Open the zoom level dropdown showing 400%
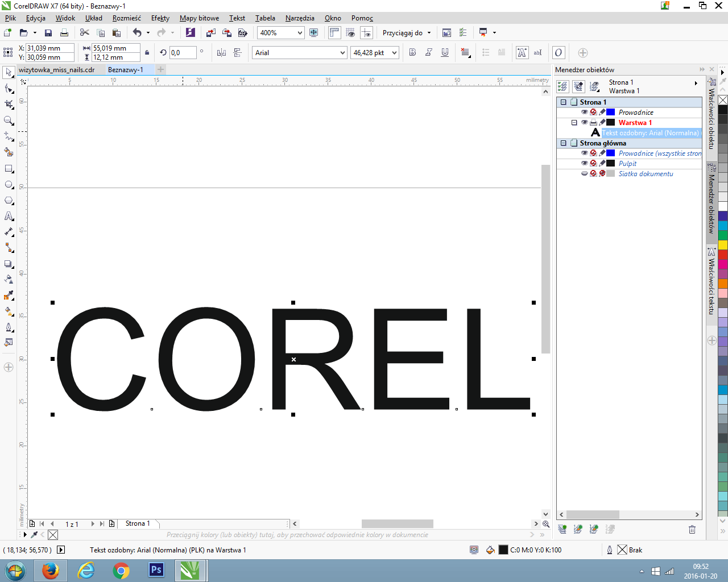 coord(300,33)
